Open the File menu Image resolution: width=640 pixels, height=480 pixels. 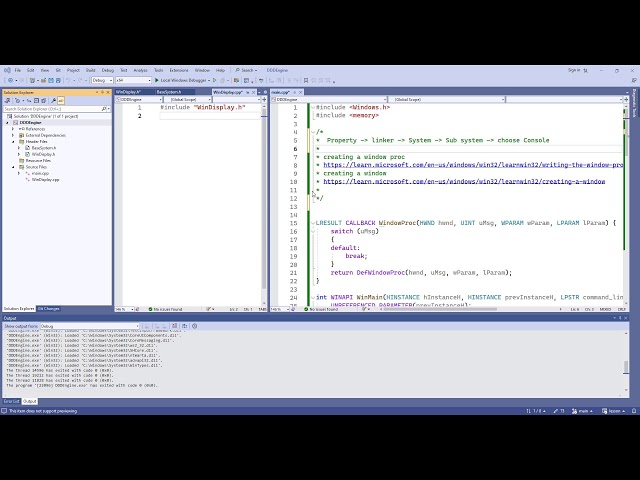point(18,70)
